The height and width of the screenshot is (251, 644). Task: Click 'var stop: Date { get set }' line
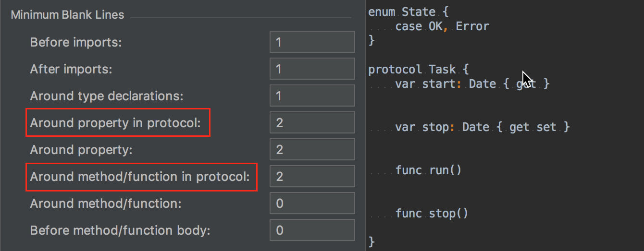point(483,127)
